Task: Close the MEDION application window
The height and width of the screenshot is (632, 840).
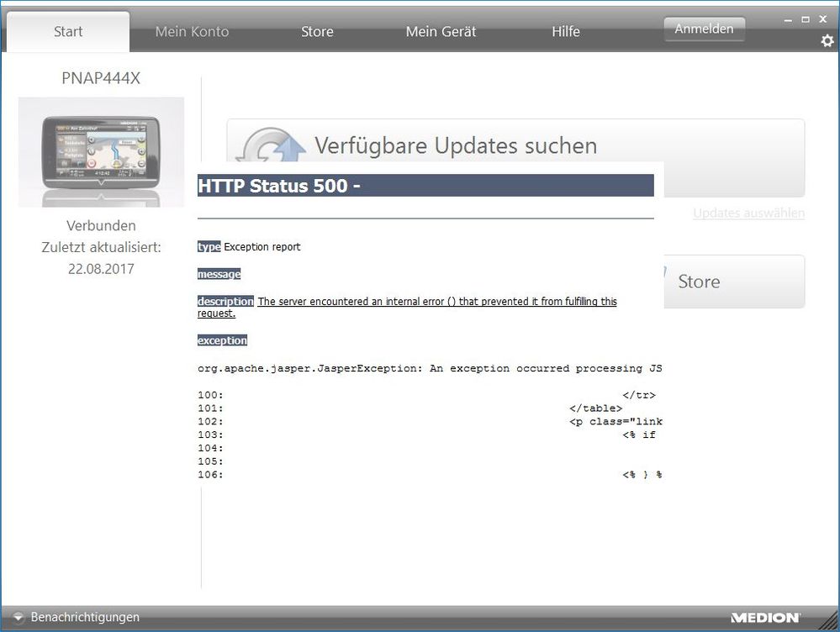Action: [x=823, y=18]
